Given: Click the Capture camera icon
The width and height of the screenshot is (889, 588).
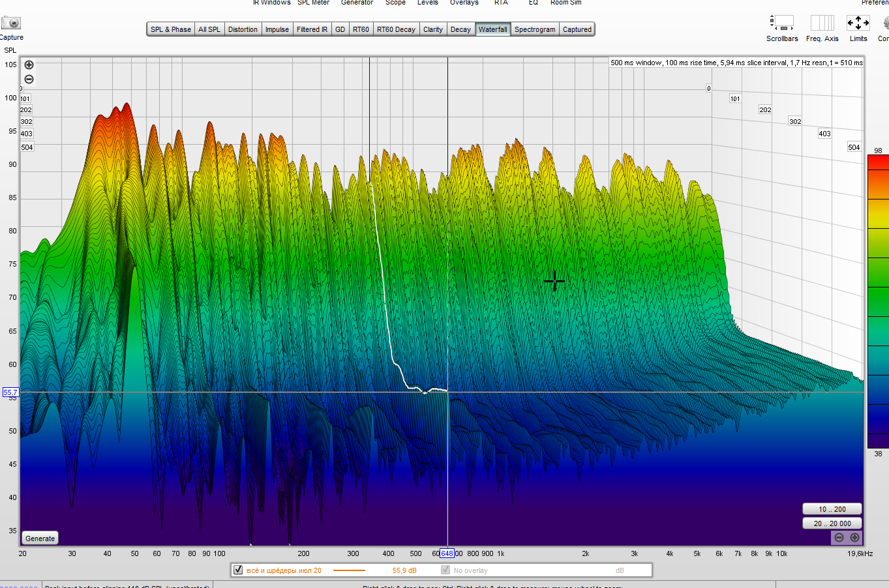Looking at the screenshot, I should tap(11, 23).
